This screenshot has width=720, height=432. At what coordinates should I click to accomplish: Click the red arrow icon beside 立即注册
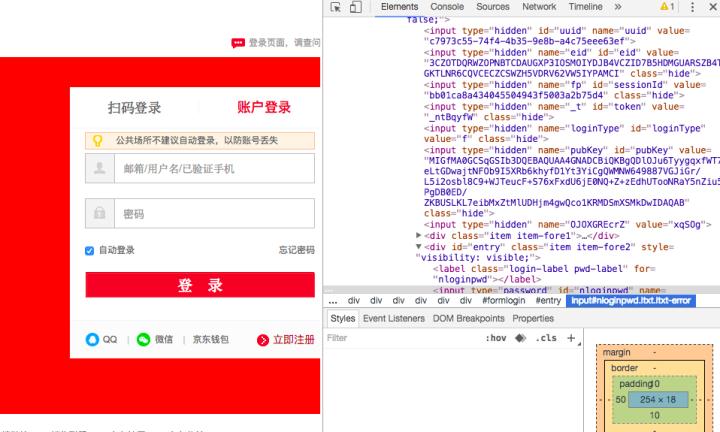263,340
